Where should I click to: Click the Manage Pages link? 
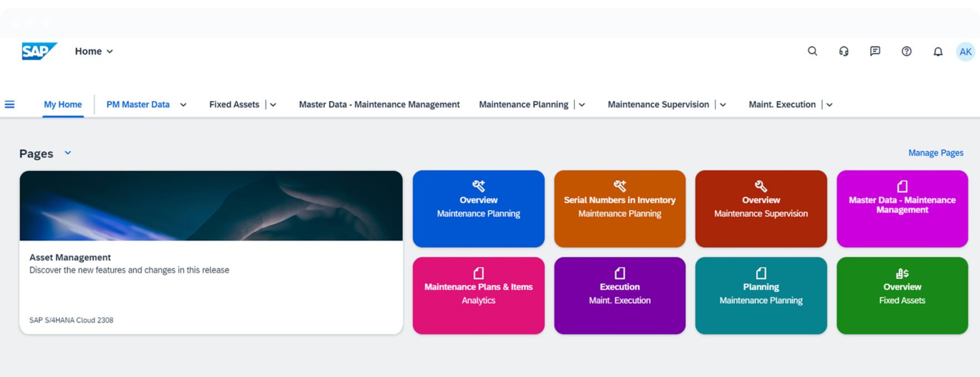tap(936, 152)
